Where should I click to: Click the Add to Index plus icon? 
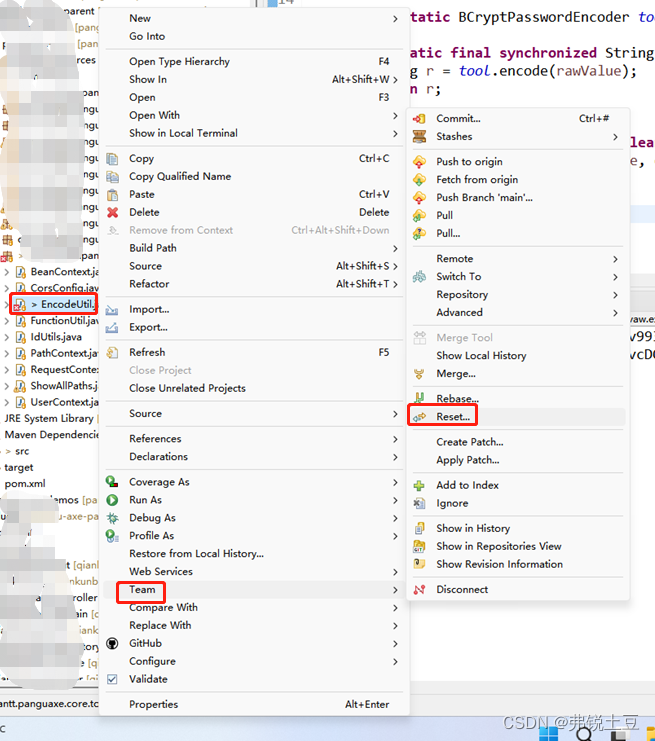[419, 485]
